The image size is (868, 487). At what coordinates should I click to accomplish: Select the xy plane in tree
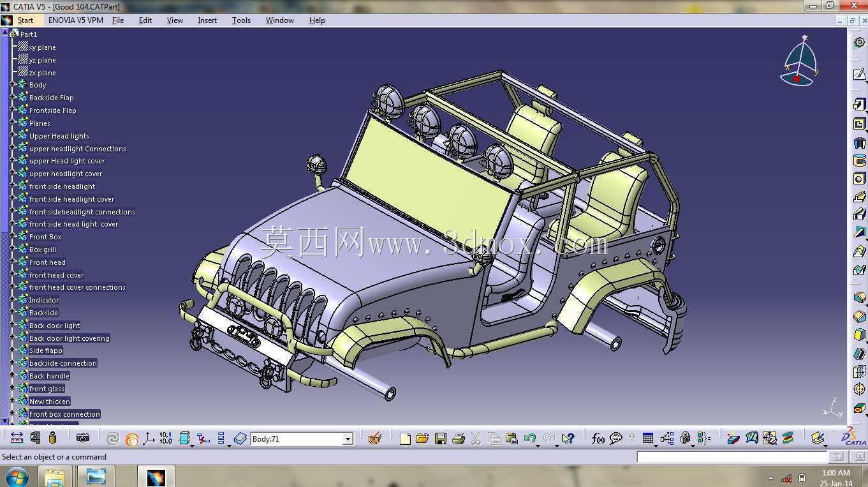(x=43, y=47)
